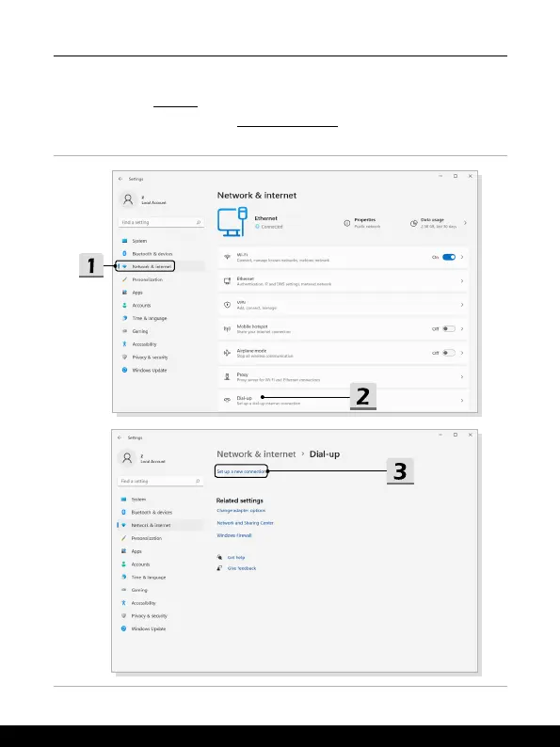
Task: Click Find a setting on Network & internet page
Action: 161,222
